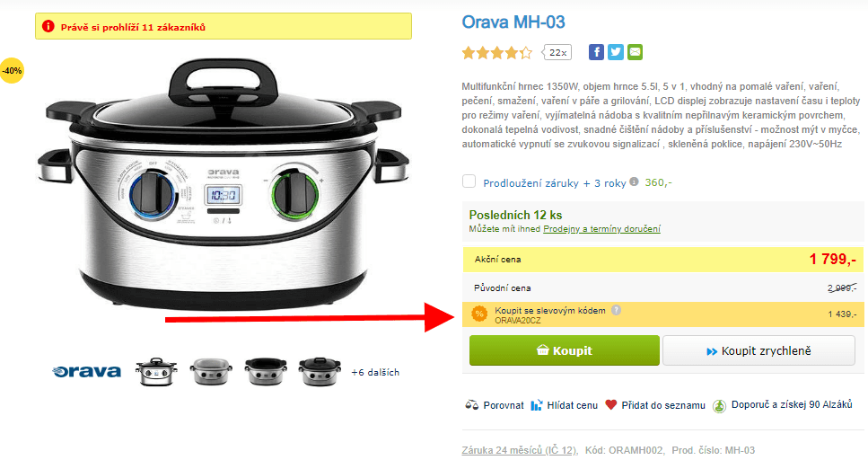Click heart icon to add to list
This screenshot has height=460, width=868.
[x=610, y=404]
